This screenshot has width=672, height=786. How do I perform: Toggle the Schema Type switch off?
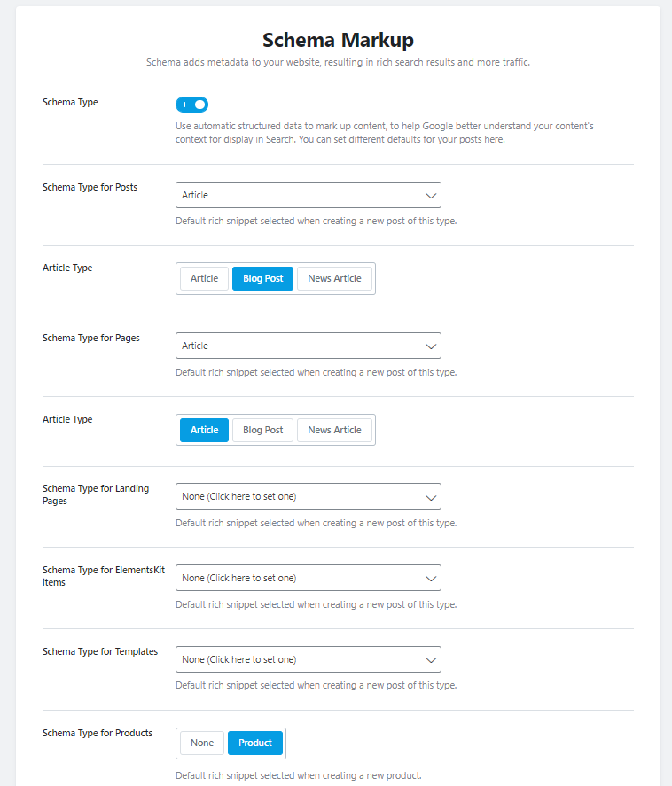(x=191, y=105)
